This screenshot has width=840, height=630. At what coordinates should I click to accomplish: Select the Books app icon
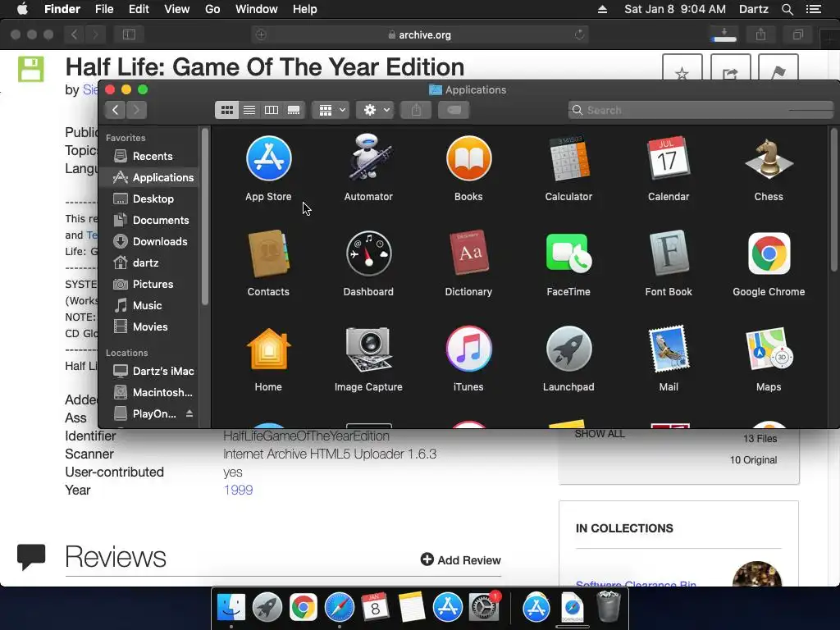[468, 158]
